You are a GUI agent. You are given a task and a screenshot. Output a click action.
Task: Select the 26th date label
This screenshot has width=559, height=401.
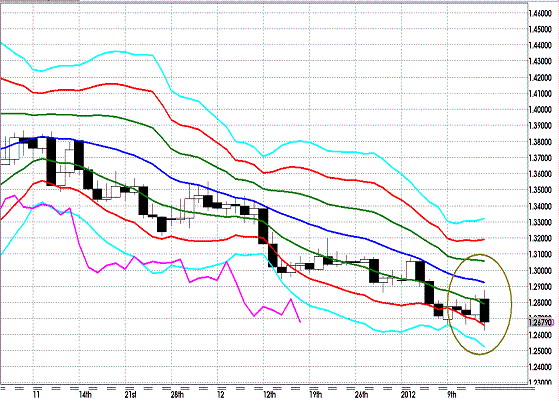click(x=361, y=395)
